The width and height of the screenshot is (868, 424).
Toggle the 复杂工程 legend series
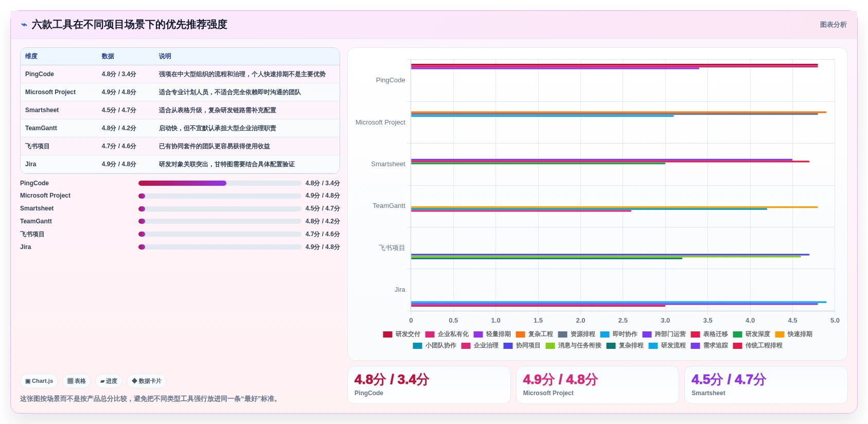pyautogui.click(x=534, y=334)
